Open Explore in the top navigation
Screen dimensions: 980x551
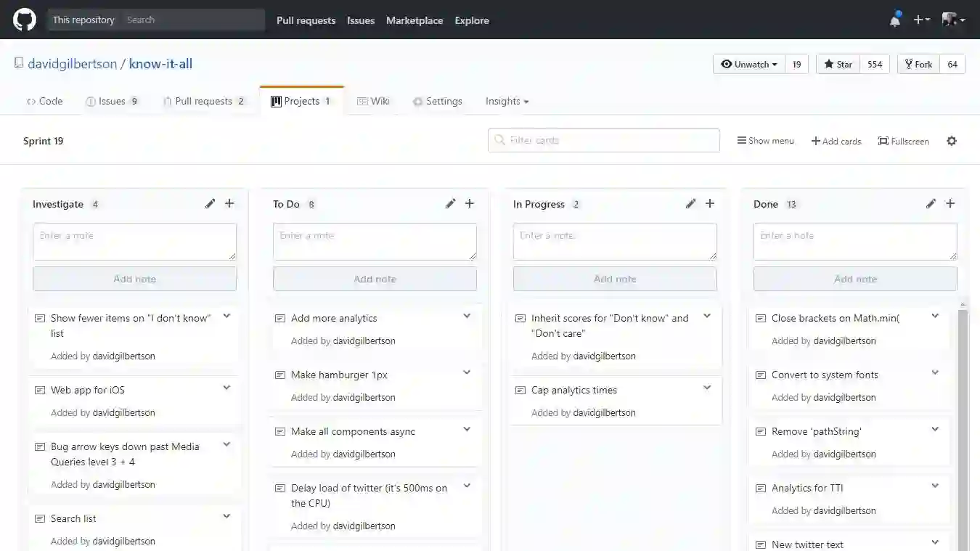[472, 20]
